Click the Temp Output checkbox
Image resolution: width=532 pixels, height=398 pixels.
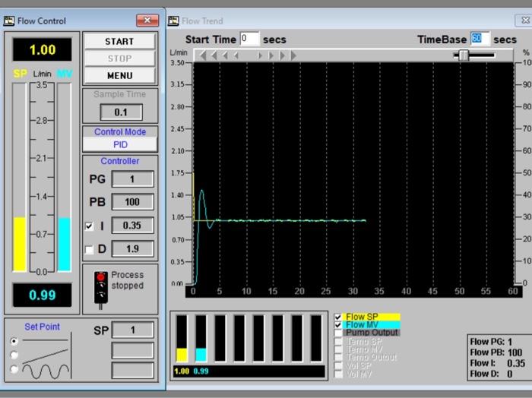pyautogui.click(x=338, y=357)
